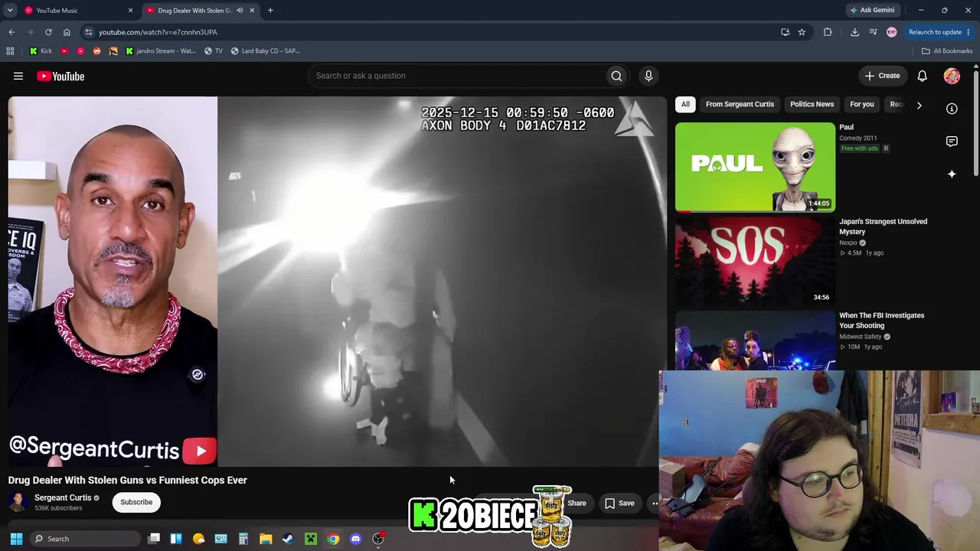
Task: Open the Chrome three-dot menu beside Relaunch
Action: point(969,32)
